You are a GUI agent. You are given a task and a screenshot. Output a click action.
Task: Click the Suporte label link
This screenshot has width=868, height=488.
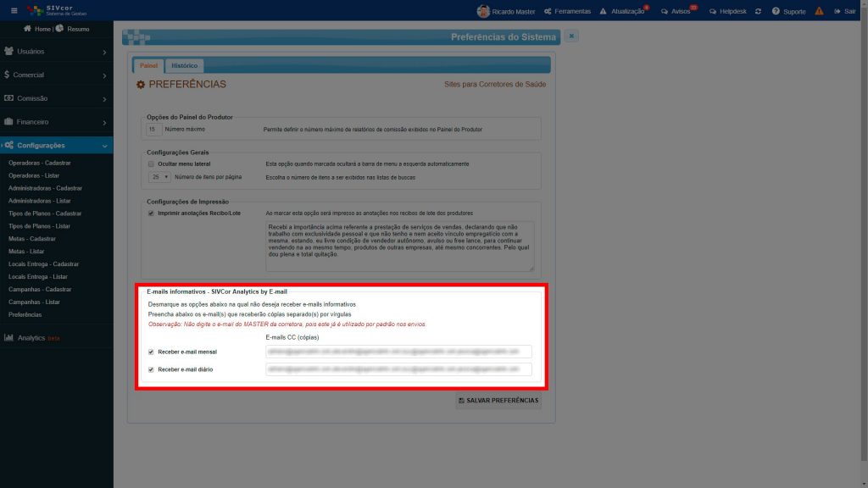point(794,11)
